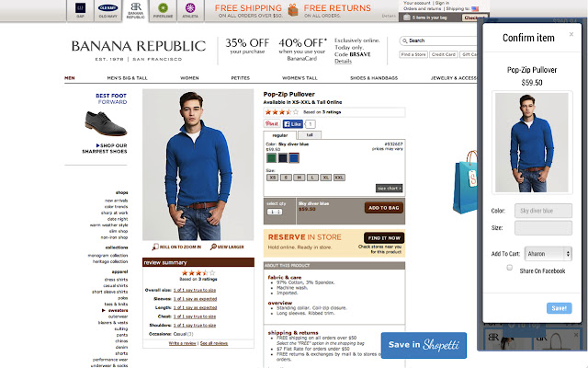
Task: Open the monogram collection sidebar link
Action: pyautogui.click(x=107, y=256)
